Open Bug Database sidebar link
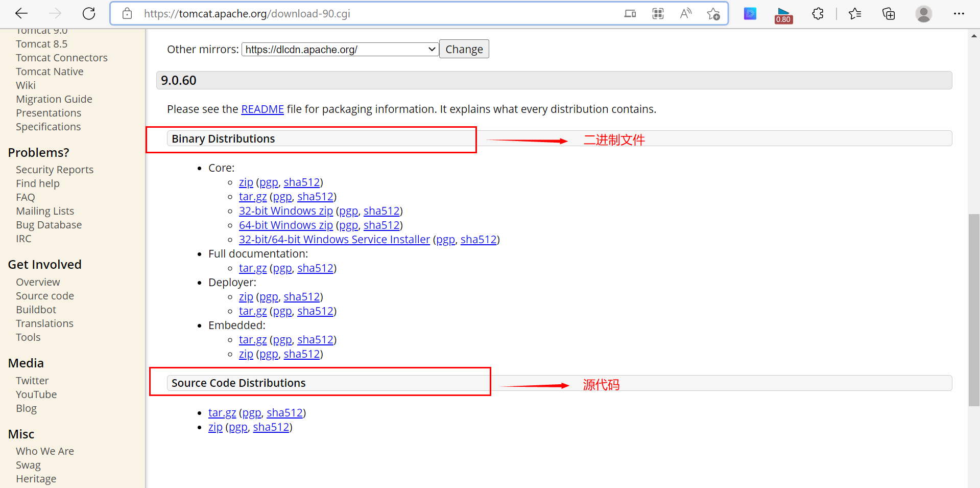Screen dimensions: 980x488 [x=49, y=225]
